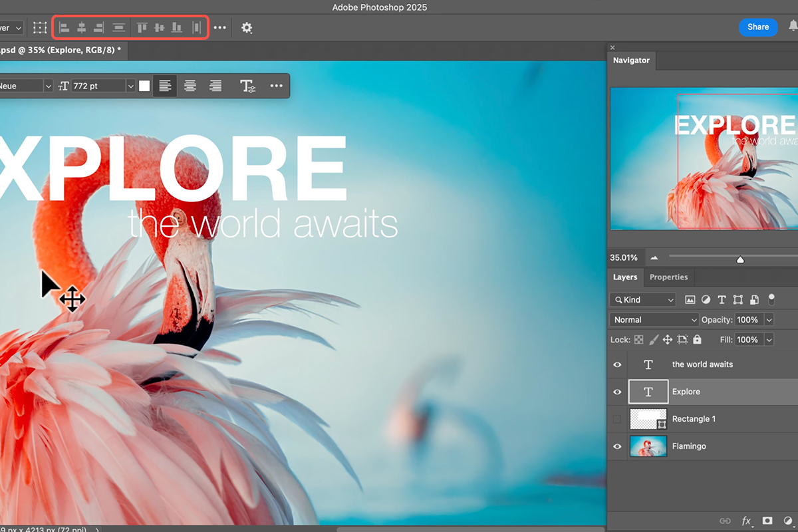This screenshot has height=532, width=798.
Task: Click the Lock All padlock icon
Action: [x=697, y=340]
